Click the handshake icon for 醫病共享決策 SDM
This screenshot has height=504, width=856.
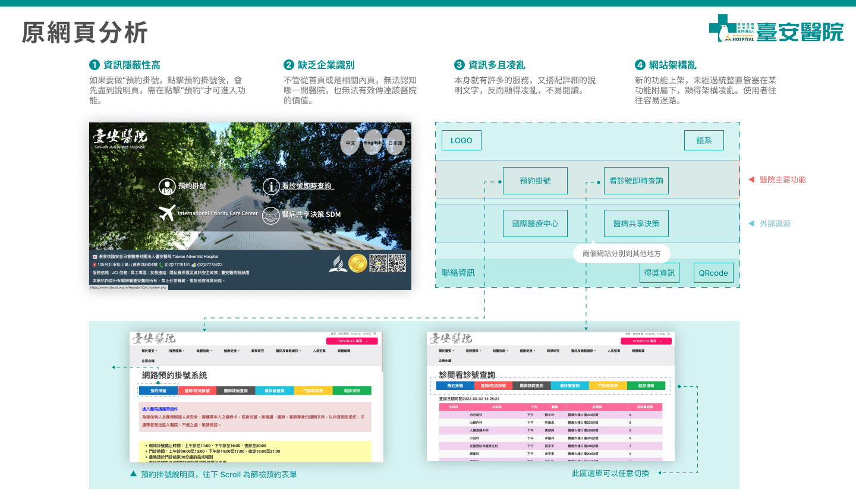pos(271,216)
